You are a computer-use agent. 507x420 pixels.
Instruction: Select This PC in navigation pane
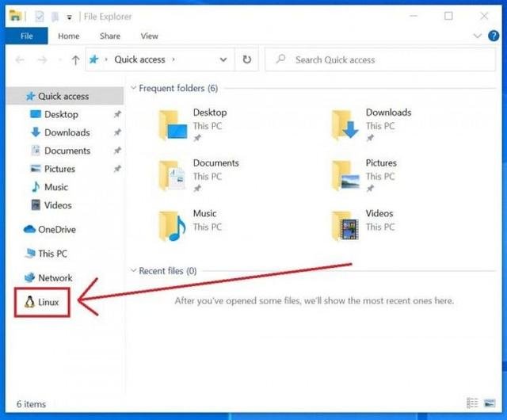point(52,254)
